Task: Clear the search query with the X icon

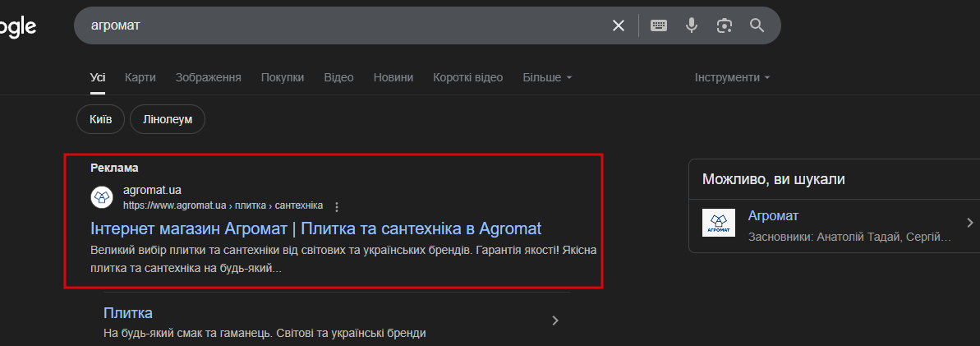Action: 618,25
